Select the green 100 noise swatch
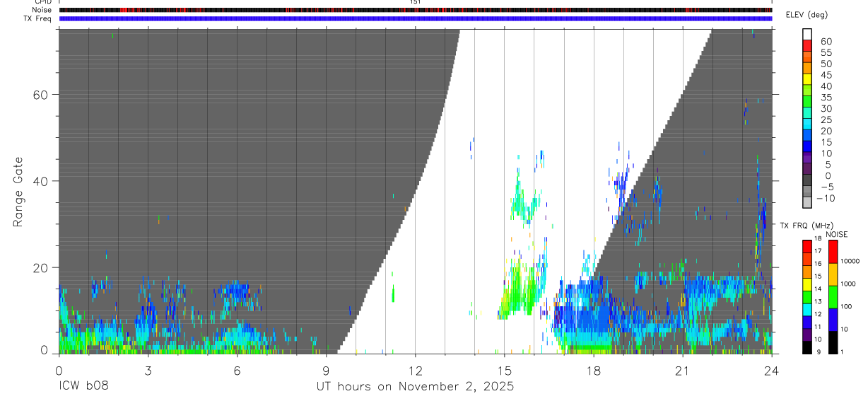The height and width of the screenshot is (401, 868). click(x=833, y=296)
